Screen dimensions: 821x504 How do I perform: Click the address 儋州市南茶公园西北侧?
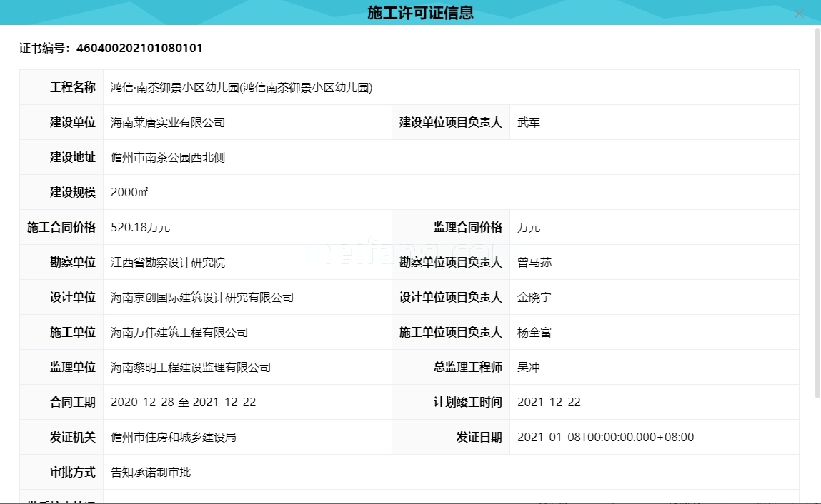[168, 158]
